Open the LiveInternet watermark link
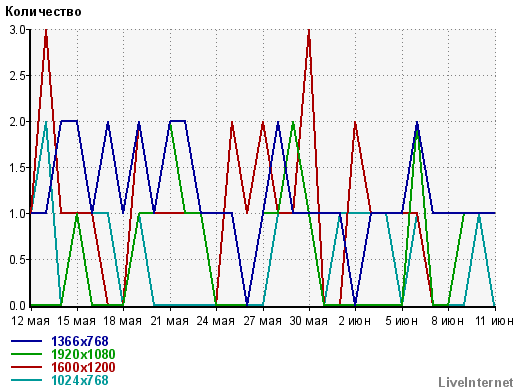Viewport: 520px width, 392px height. 476,382
